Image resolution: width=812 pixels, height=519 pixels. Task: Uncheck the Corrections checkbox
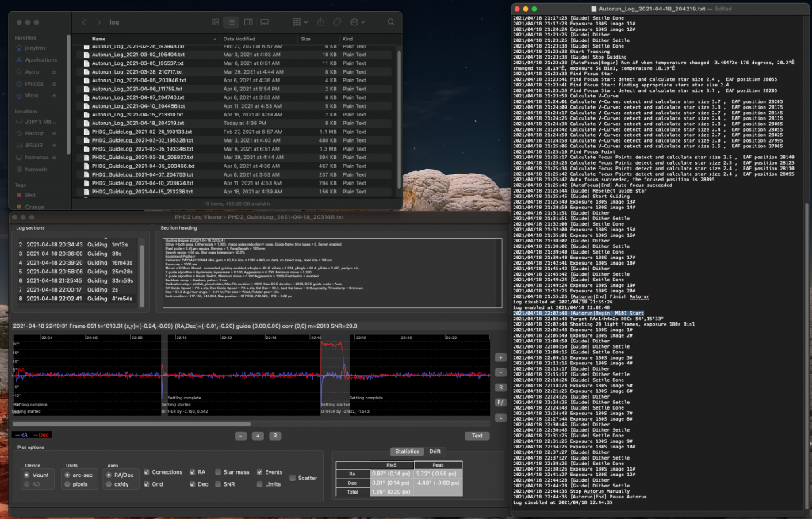point(147,472)
